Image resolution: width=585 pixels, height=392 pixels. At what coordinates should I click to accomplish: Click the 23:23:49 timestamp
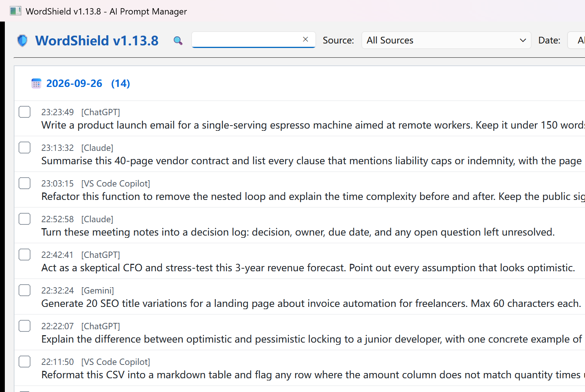point(58,112)
